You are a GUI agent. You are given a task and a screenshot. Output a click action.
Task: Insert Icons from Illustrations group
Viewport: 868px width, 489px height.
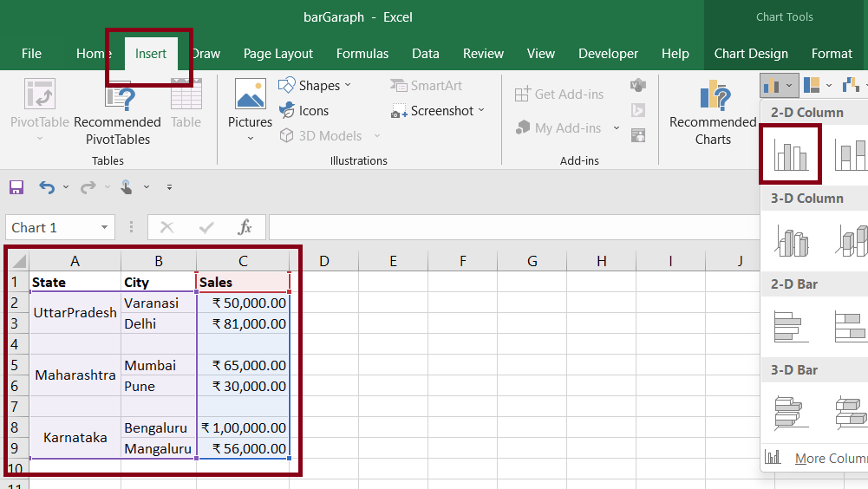[x=303, y=111]
